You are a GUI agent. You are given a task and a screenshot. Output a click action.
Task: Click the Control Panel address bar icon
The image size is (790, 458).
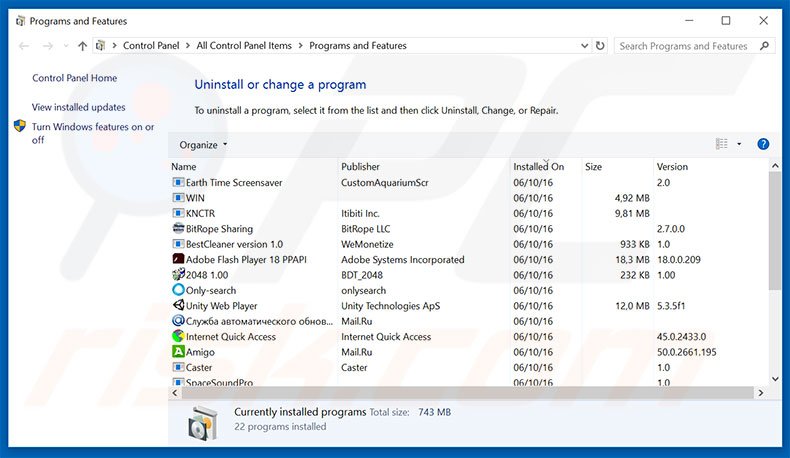coord(100,45)
